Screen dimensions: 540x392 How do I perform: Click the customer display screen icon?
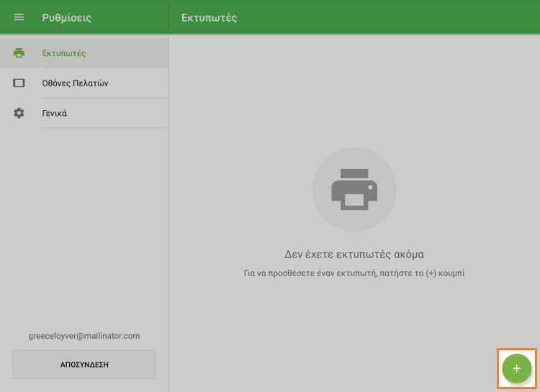tap(19, 83)
